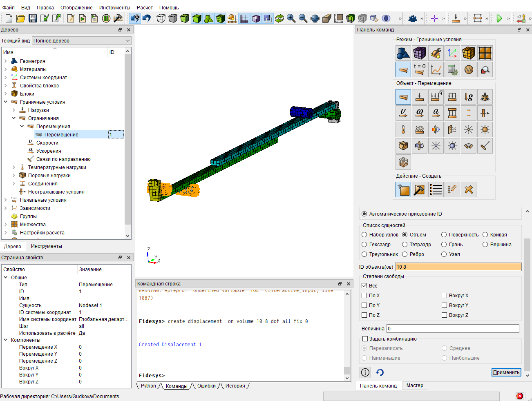Select the gravity g load object icon
Image resolution: width=532 pixels, height=401 pixels.
(469, 97)
